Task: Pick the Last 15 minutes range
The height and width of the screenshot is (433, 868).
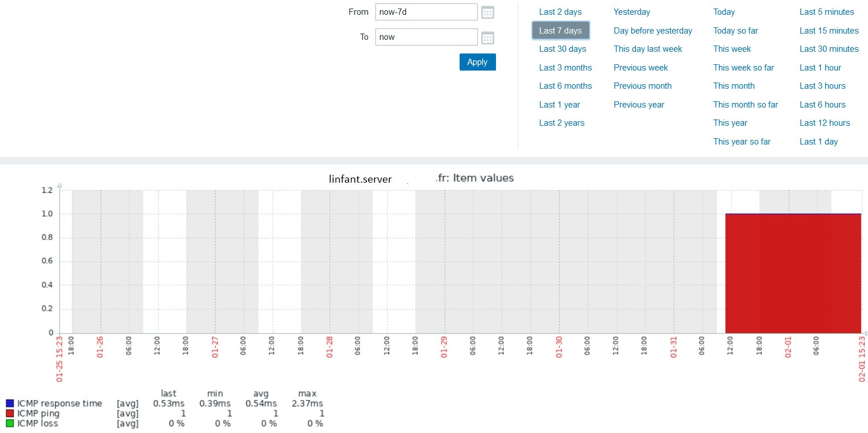Action: (x=829, y=31)
